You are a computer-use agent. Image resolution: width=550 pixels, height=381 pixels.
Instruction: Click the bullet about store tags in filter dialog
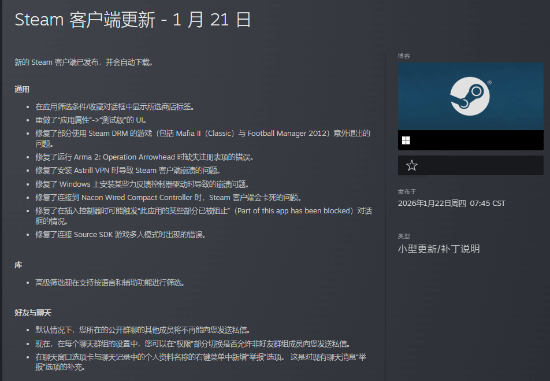coord(114,107)
